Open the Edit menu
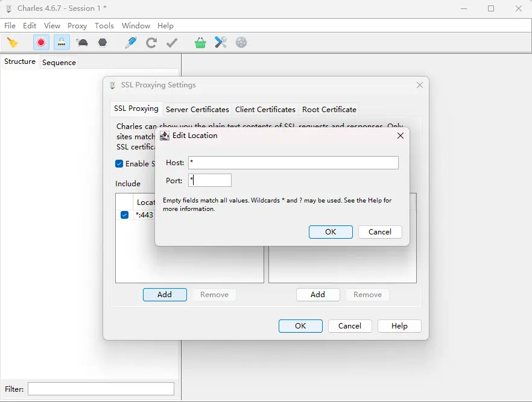Viewport: 532px width, 402px height. (30, 26)
